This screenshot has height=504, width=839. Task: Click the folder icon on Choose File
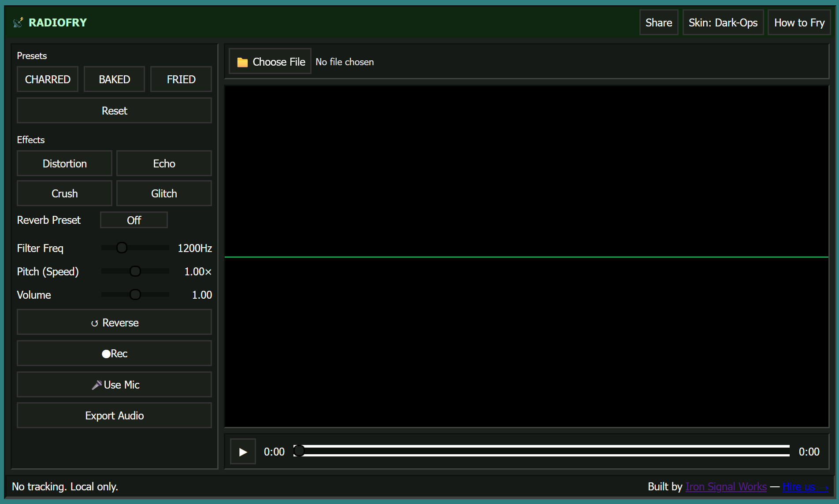[242, 62]
